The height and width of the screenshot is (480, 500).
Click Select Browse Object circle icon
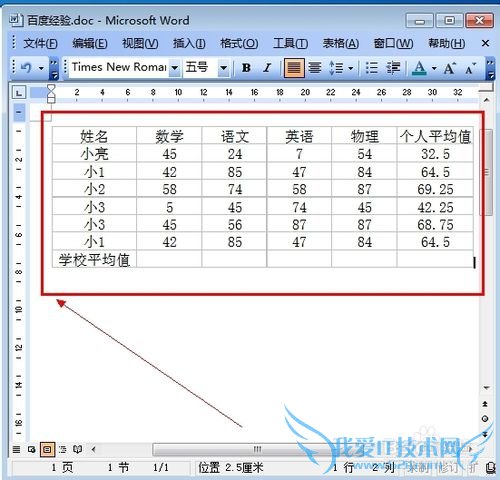pos(485,419)
